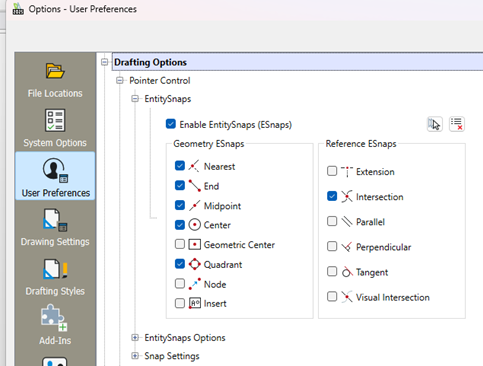Check the Perpendicular ESnap option
The image size is (483, 366).
pyautogui.click(x=332, y=246)
